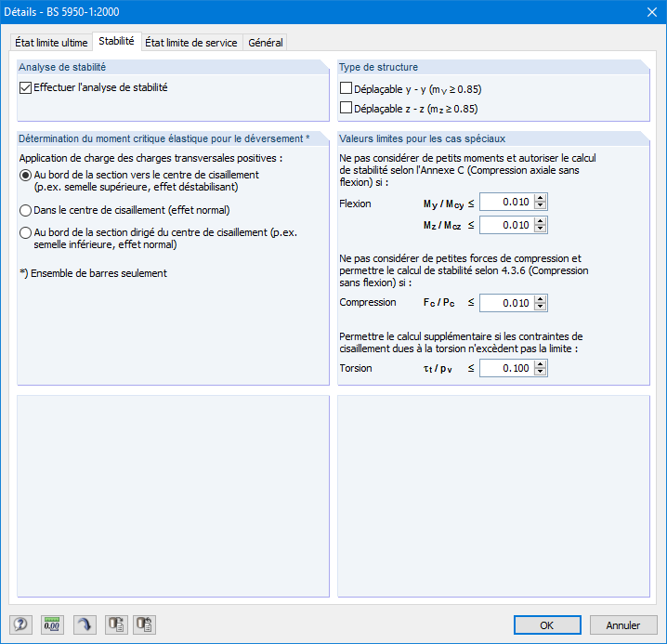Increase Torsion limit with up arrow
667x644 pixels.
(541, 364)
